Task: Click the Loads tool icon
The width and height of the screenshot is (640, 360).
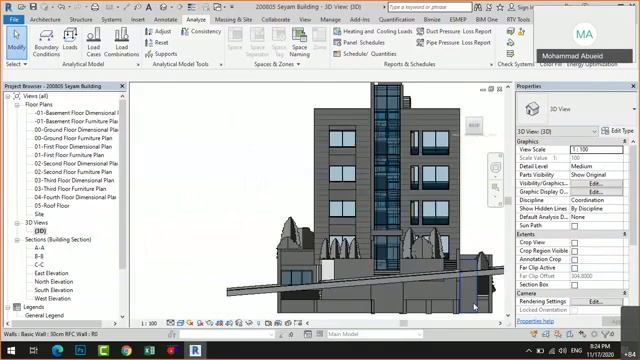Action: 70,39
